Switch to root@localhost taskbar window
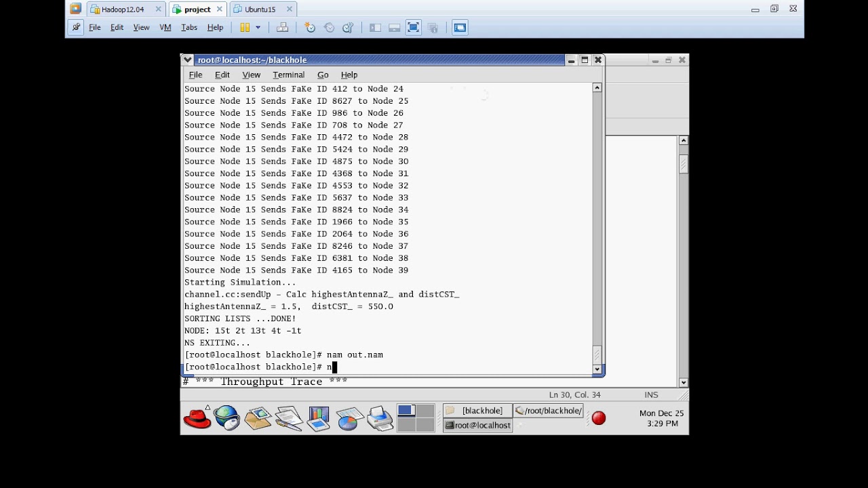This screenshot has width=868, height=488. [x=478, y=425]
